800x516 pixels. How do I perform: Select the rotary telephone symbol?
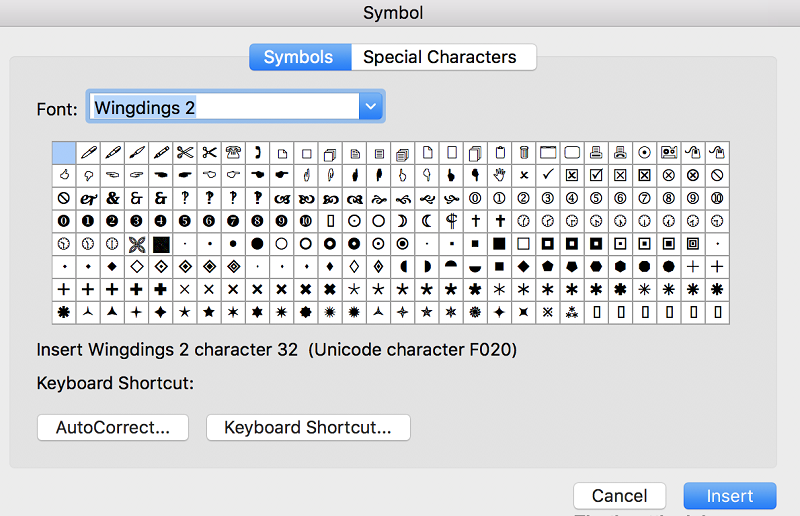coord(233,153)
